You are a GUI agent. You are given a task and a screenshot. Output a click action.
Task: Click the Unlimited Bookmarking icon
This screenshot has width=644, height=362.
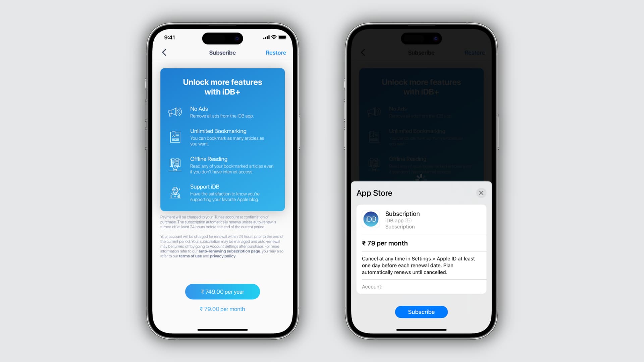[175, 136]
